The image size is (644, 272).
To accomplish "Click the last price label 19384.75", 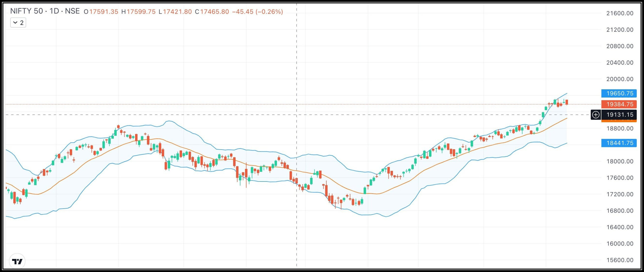I will pos(619,104).
